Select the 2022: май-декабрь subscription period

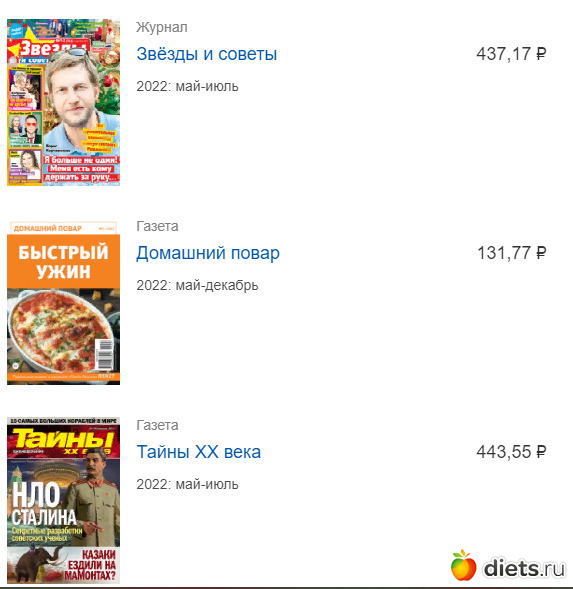point(197,285)
